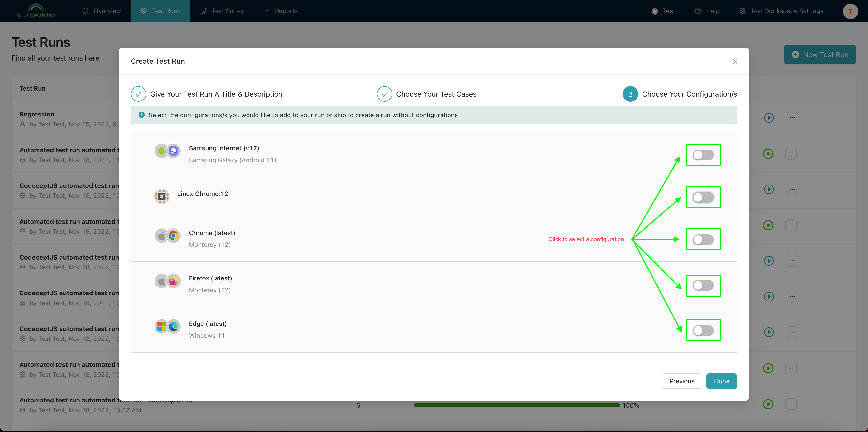The height and width of the screenshot is (432, 868).
Task: Click the Test workspace badge icon
Action: [x=655, y=11]
